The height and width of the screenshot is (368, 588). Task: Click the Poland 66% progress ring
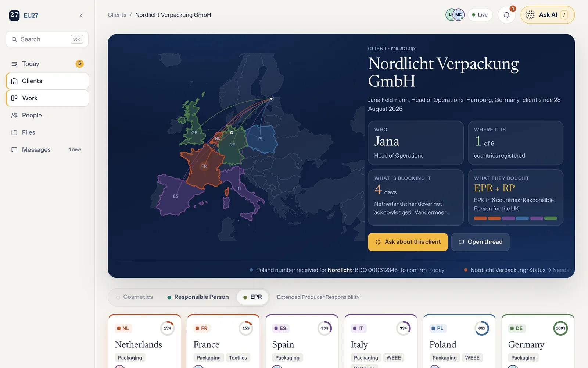point(482,328)
